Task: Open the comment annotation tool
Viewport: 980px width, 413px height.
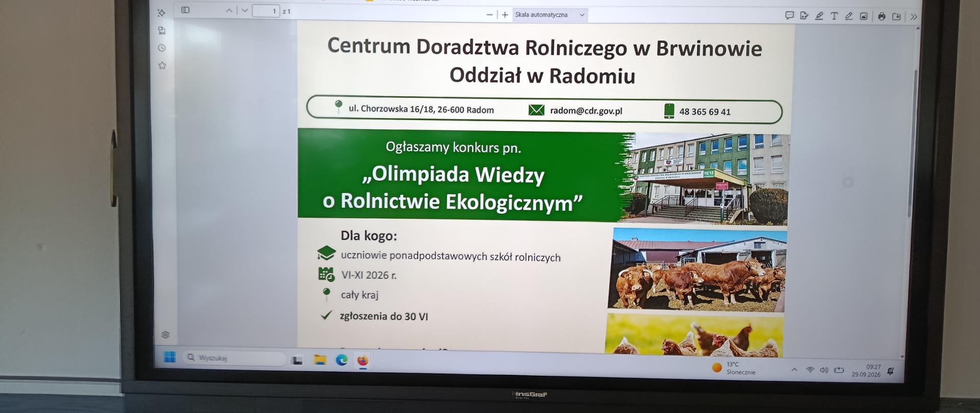Action: pyautogui.click(x=789, y=16)
